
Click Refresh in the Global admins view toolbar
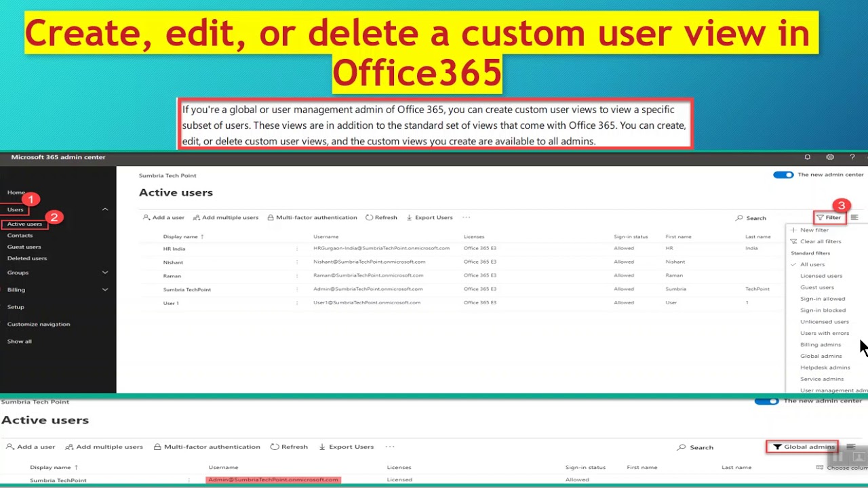289,447
